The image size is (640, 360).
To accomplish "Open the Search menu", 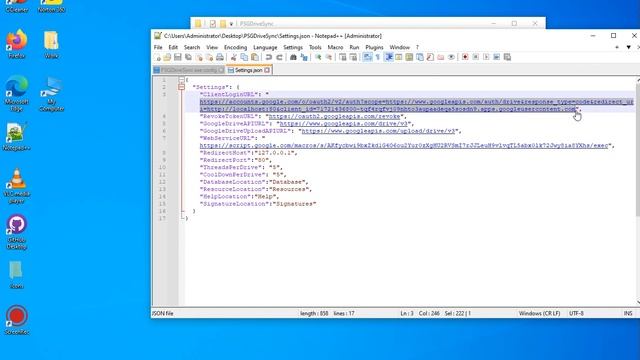I will 192,47.
